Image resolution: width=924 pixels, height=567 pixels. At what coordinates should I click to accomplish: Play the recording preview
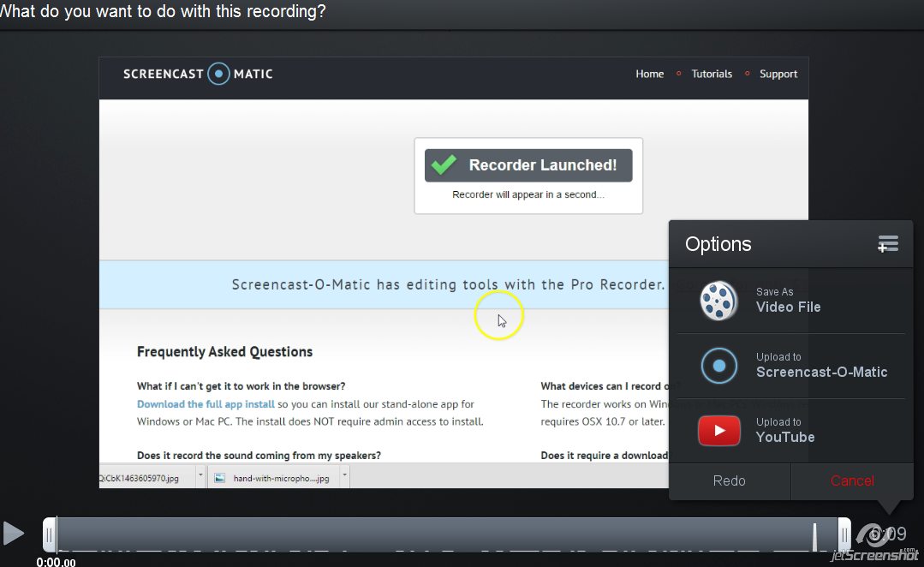point(13,534)
